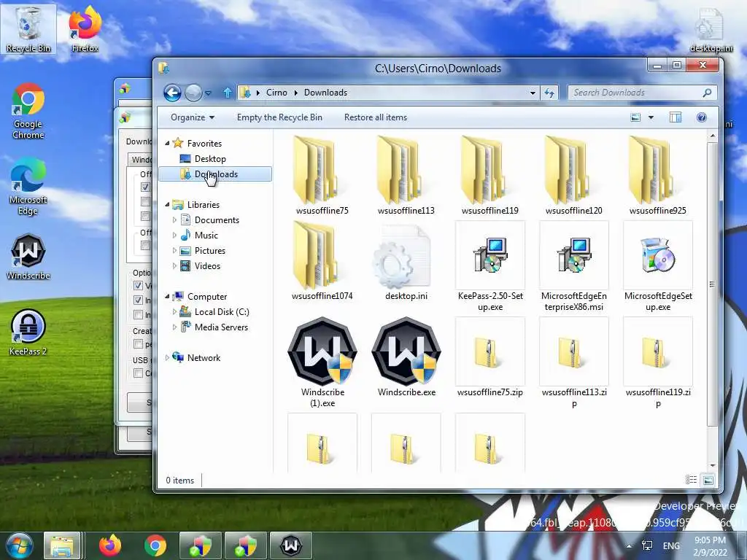Select wsusoffline119.zip archive
The height and width of the screenshot is (560, 747).
[657, 362]
